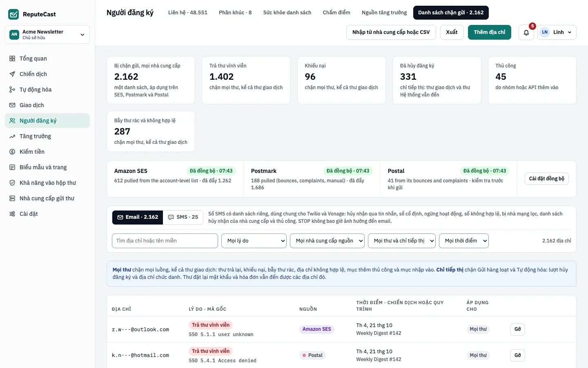Open the Mọi thư và chỉ tiếp thị dropdown
The width and height of the screenshot is (588, 368).
[402, 241]
